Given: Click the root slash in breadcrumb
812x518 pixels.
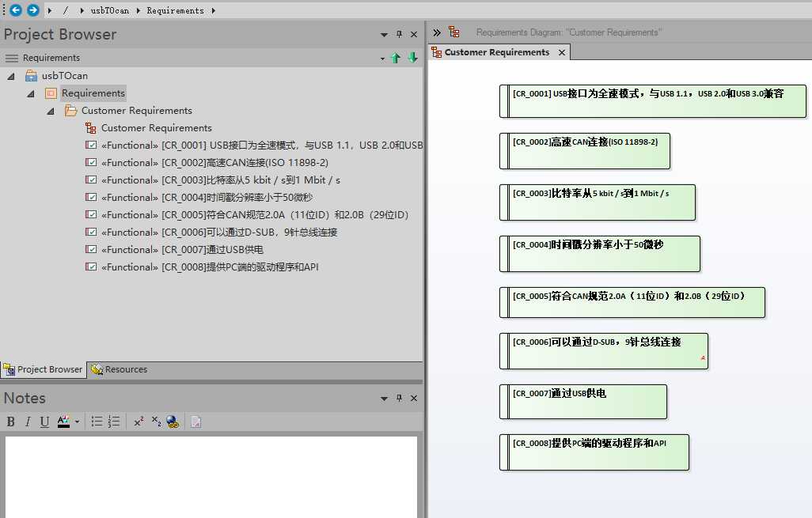Looking at the screenshot, I should click(x=65, y=10).
